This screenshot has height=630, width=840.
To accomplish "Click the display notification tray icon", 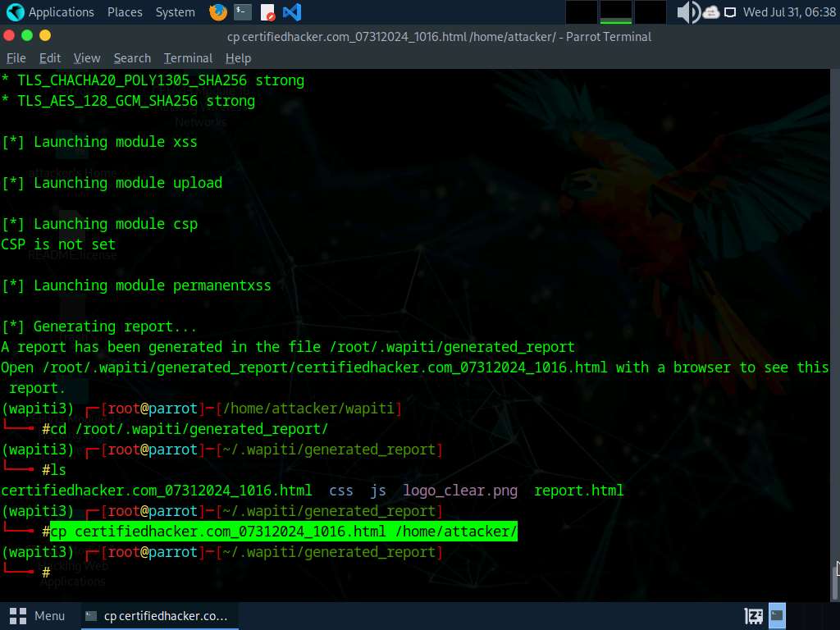I will coord(729,12).
